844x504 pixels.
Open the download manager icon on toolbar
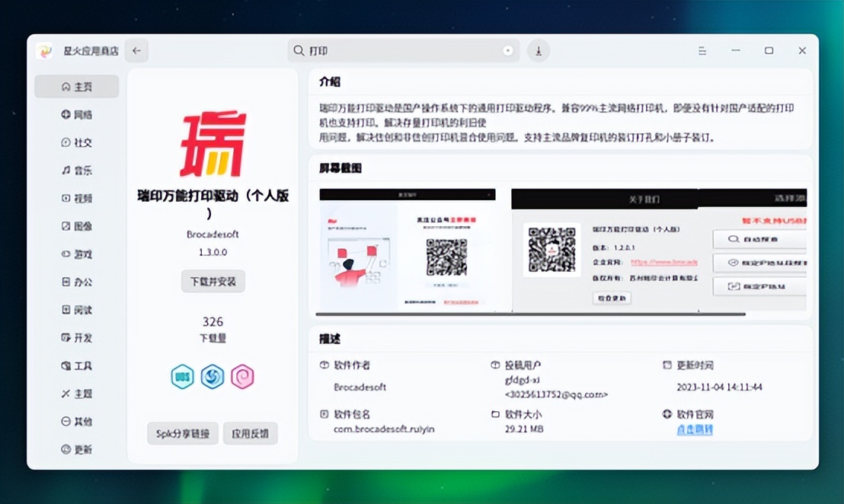(539, 50)
